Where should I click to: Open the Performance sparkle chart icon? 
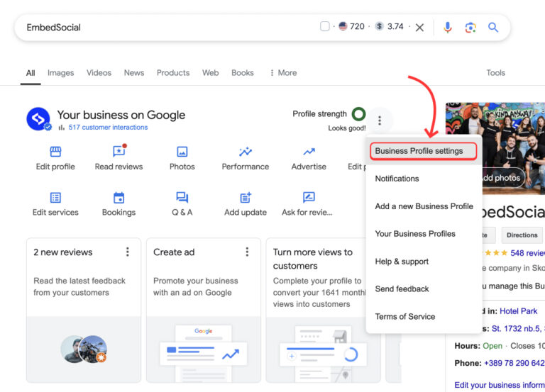point(246,152)
